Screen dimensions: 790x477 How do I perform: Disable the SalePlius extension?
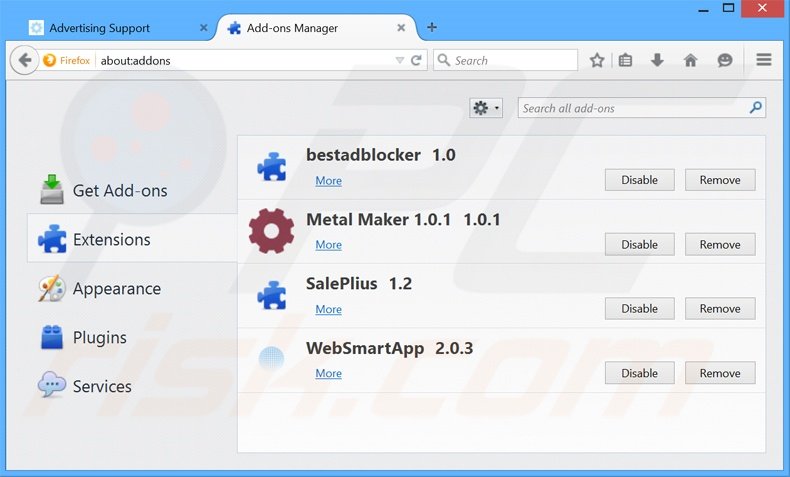coord(639,308)
